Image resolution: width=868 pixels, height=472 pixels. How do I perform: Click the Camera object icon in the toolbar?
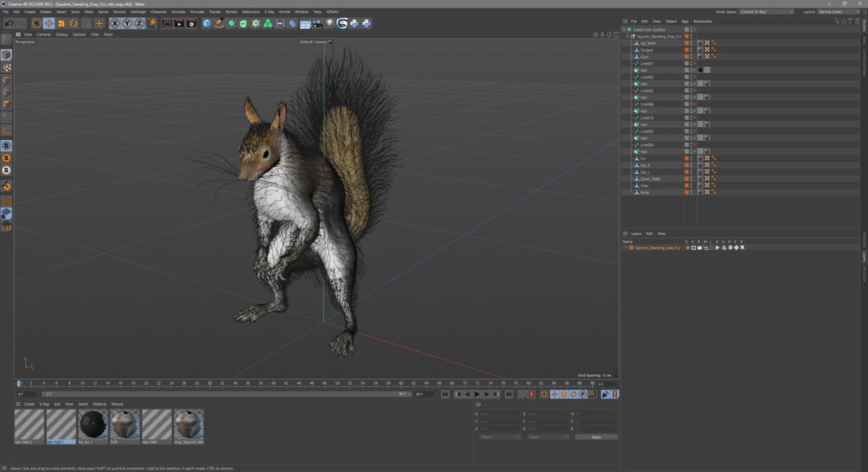click(x=317, y=24)
